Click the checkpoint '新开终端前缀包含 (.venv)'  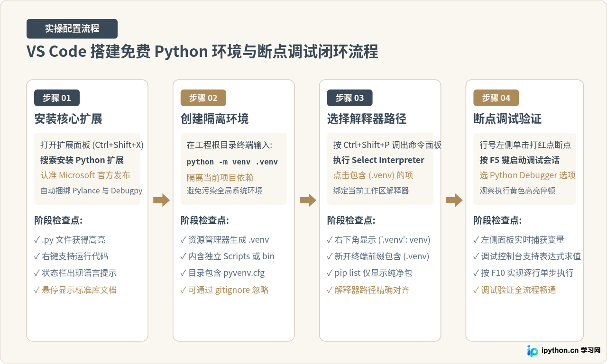pyautogui.click(x=378, y=256)
